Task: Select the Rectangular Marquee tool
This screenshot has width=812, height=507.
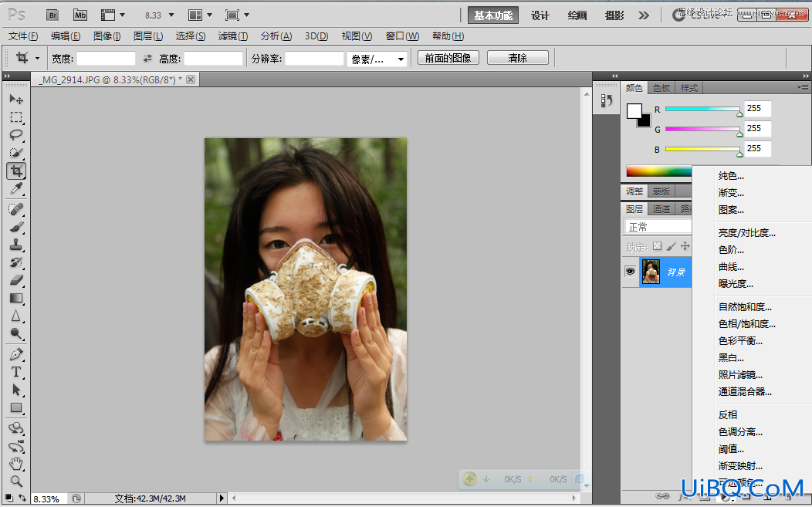Action: [x=16, y=117]
